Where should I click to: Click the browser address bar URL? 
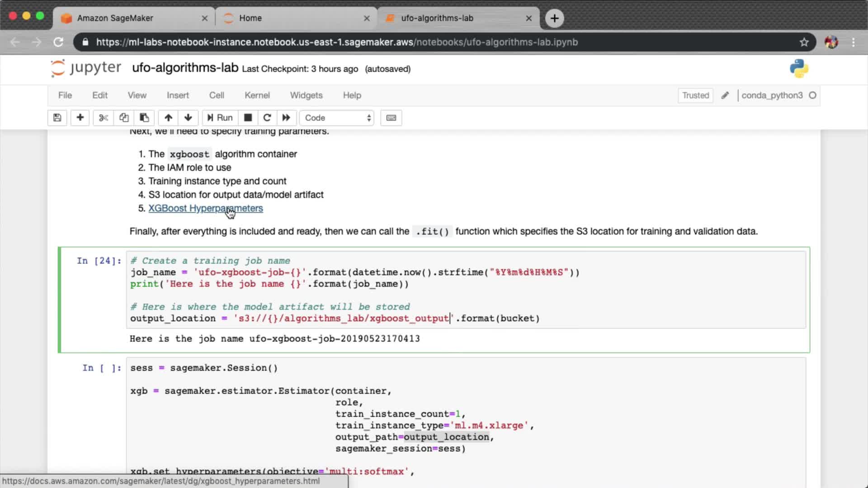click(337, 42)
